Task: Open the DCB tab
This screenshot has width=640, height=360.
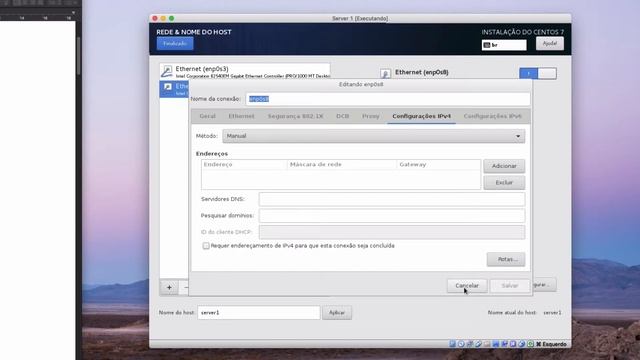Action: pyautogui.click(x=342, y=116)
